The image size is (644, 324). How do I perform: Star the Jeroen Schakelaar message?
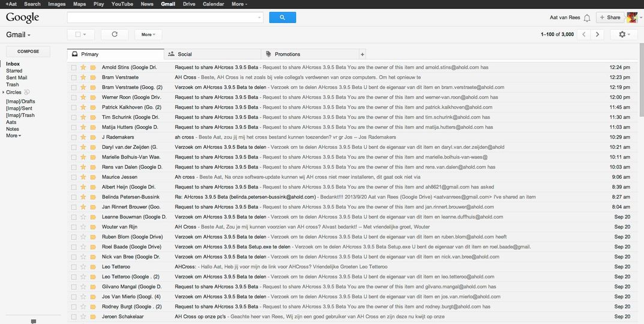point(83,317)
